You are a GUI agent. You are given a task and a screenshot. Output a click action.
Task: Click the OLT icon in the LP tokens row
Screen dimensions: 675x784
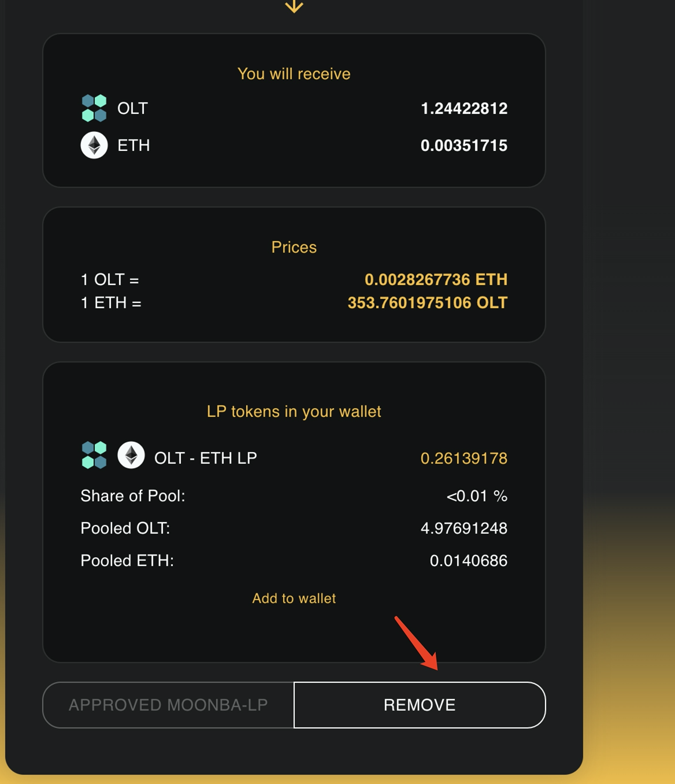click(x=94, y=456)
